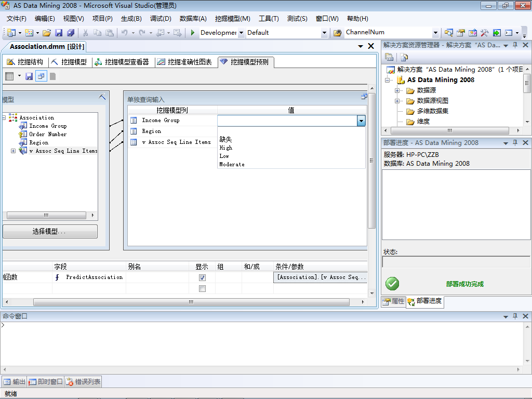Open the Development configuration dropdown

[241, 33]
